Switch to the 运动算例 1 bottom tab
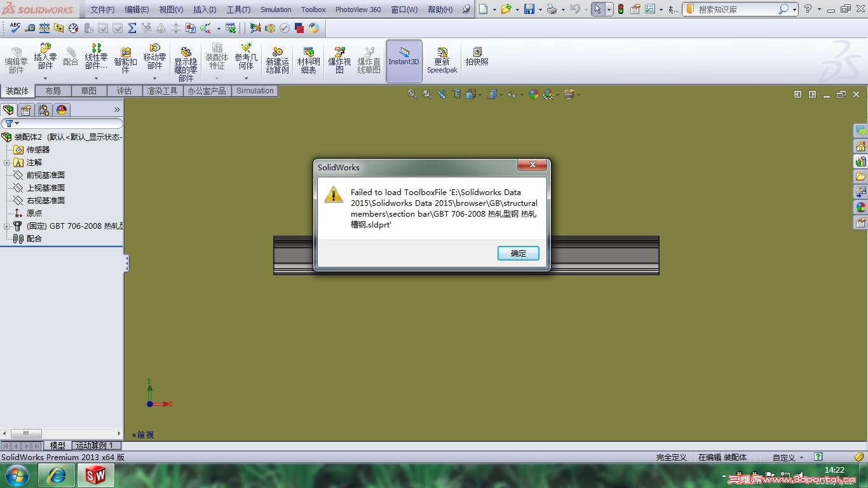The image size is (868, 488). (94, 445)
